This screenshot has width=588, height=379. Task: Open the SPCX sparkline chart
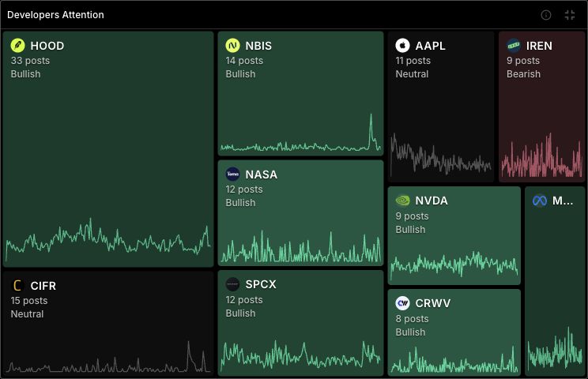[x=301, y=355]
